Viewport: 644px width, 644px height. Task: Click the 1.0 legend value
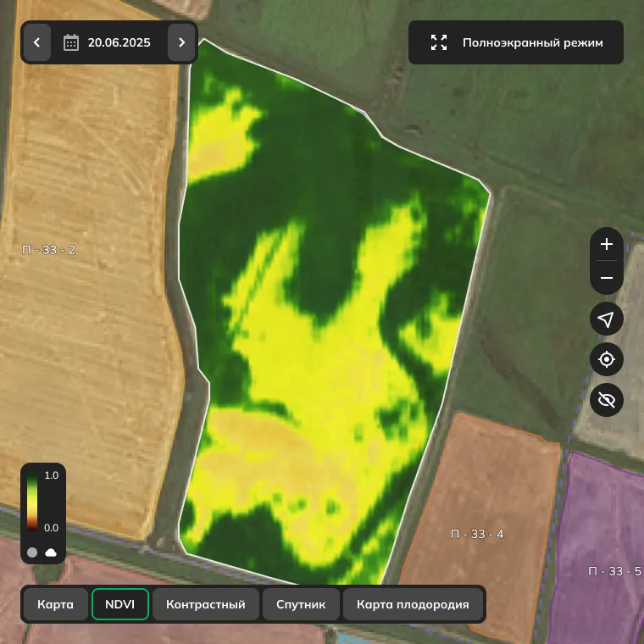click(52, 475)
